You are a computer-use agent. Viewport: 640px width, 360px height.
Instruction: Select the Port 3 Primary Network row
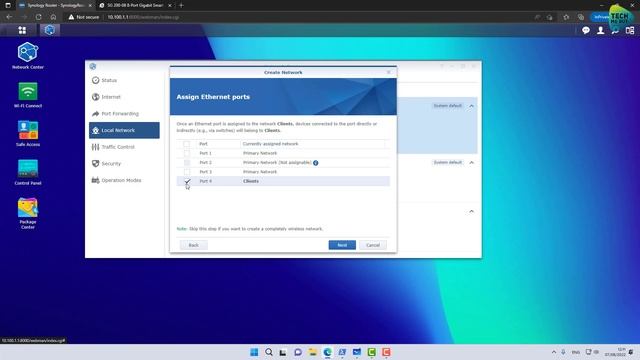(283, 172)
